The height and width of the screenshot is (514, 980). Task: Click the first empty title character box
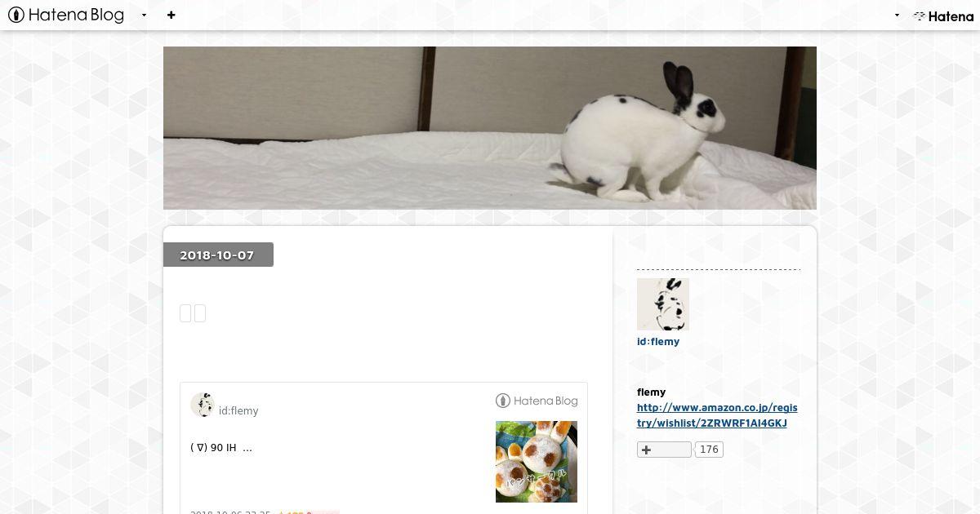click(x=185, y=313)
